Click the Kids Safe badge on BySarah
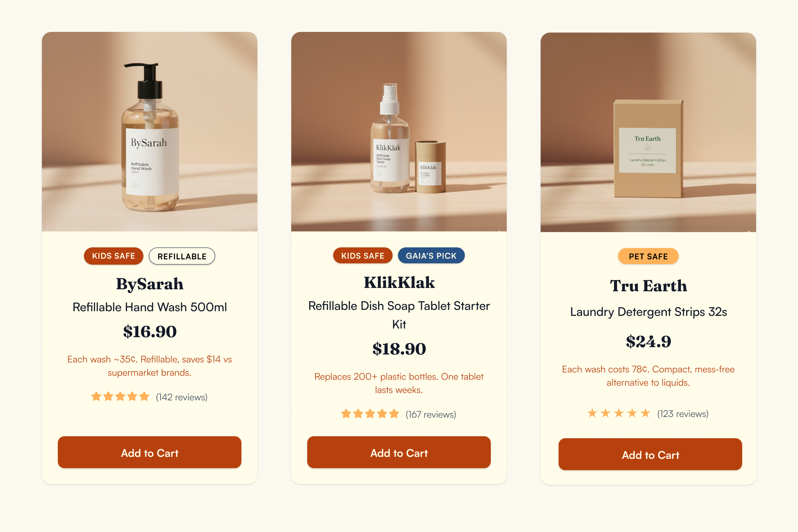Viewport: 798px width, 532px height. click(x=114, y=256)
